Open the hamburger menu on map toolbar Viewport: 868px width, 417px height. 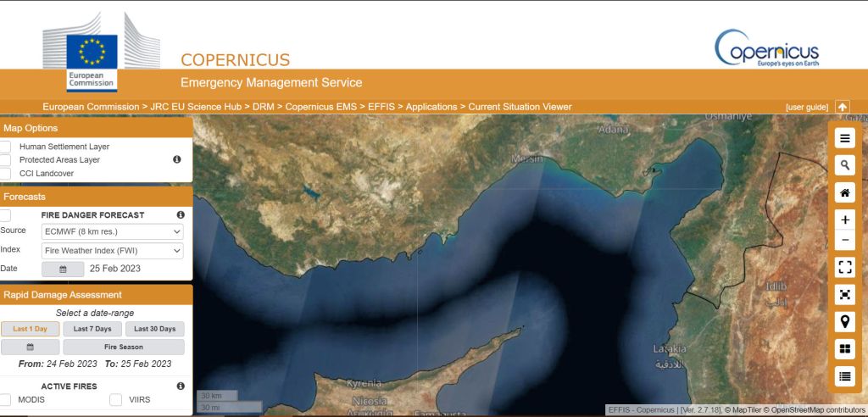(844, 138)
